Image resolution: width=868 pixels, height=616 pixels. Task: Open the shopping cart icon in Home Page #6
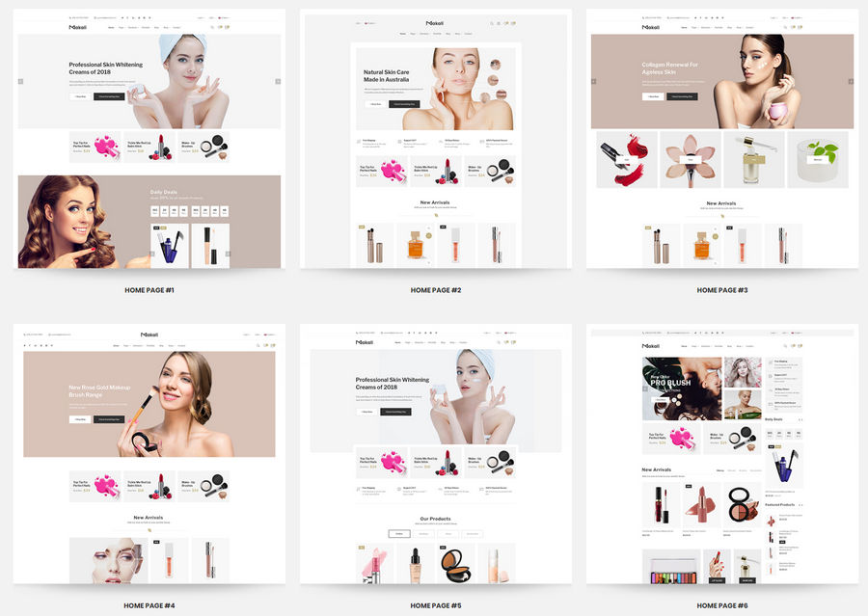(x=800, y=346)
